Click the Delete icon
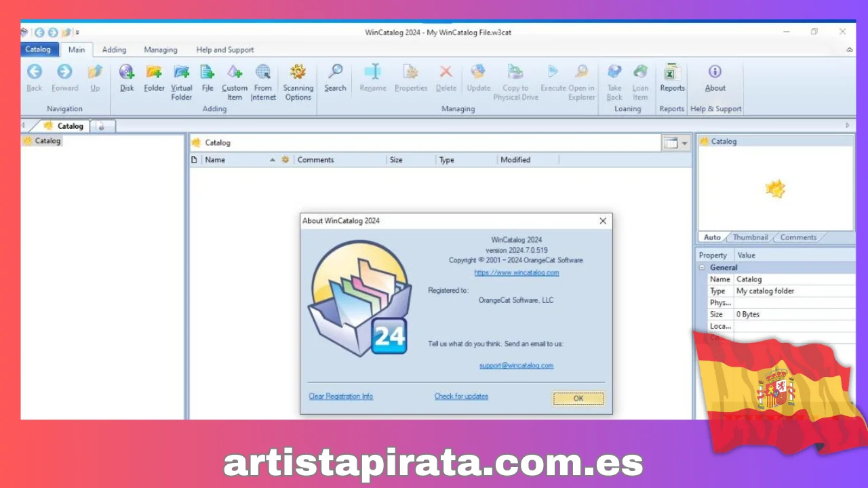The image size is (868, 488). (446, 78)
